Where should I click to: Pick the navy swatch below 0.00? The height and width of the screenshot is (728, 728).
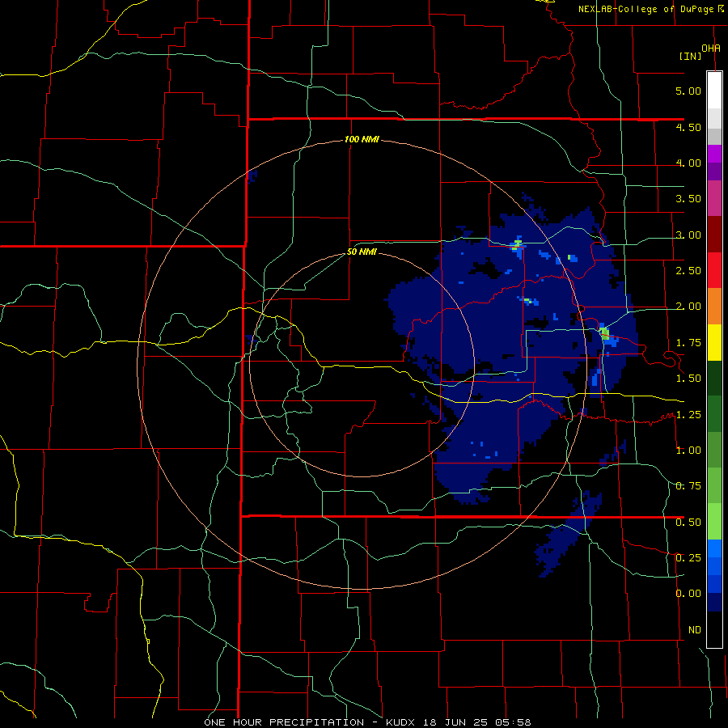[714, 603]
